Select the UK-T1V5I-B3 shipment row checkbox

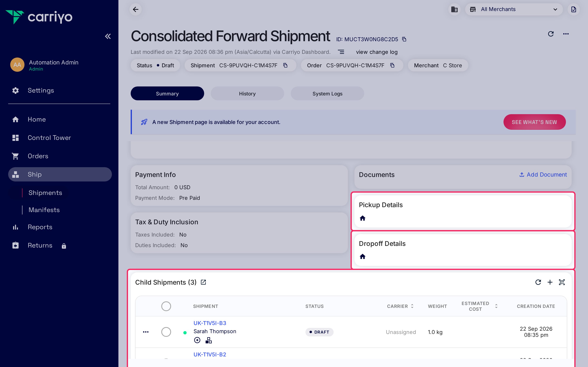[166, 332]
